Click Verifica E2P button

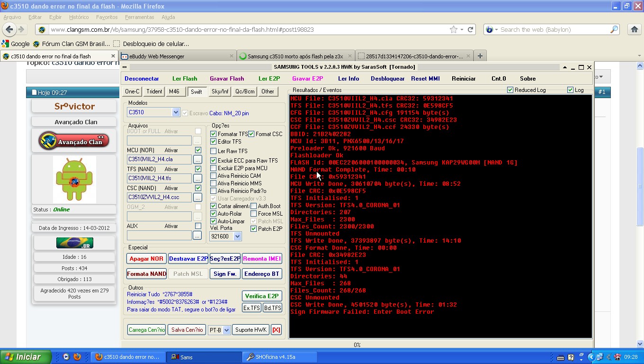tap(262, 296)
